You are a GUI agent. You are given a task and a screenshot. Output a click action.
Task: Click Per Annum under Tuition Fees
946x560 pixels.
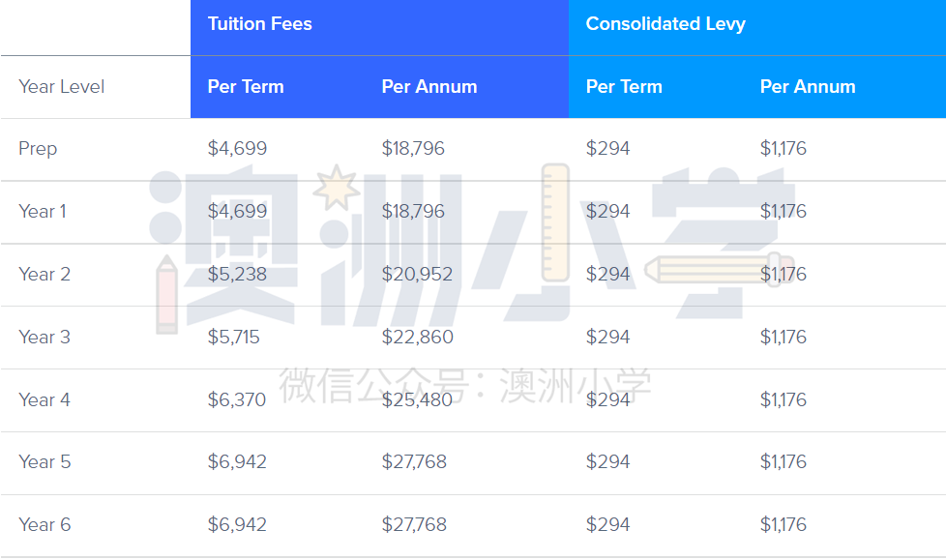coord(429,87)
